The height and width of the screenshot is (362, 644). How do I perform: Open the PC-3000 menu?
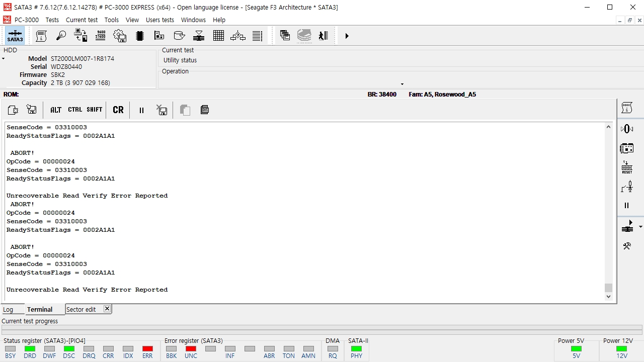27,20
